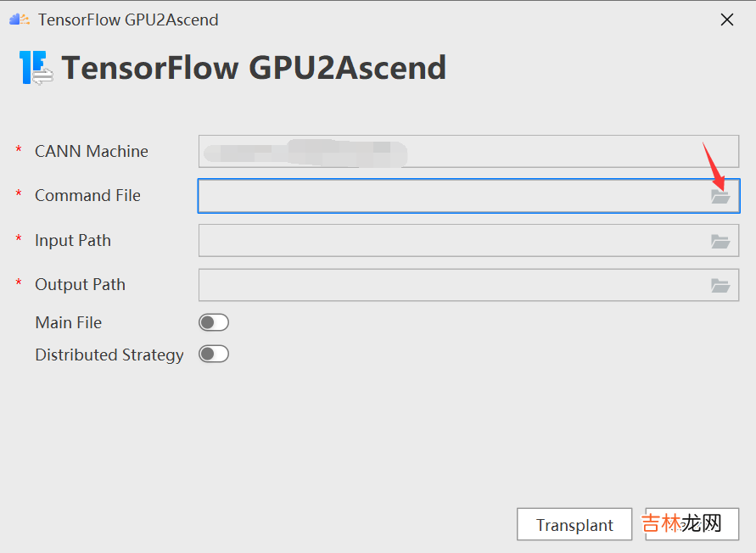Close the TensorFlow GPU2Ascend dialog
756x553 pixels.
[726, 20]
